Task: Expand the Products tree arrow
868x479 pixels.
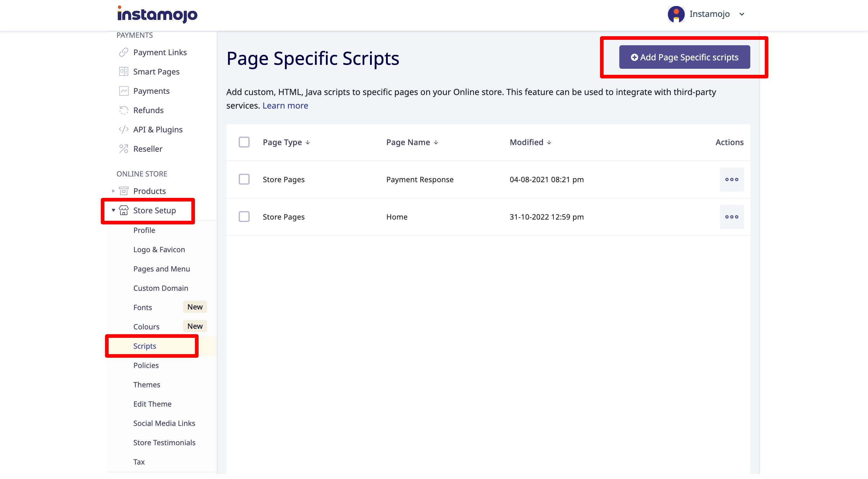Action: tap(113, 191)
